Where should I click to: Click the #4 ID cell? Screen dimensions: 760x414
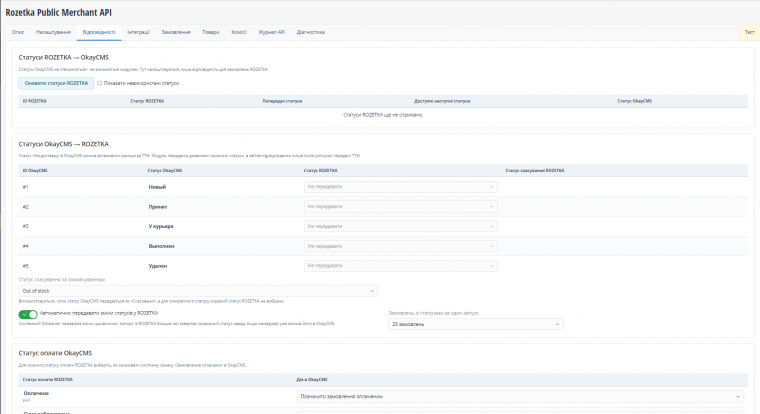coord(26,246)
